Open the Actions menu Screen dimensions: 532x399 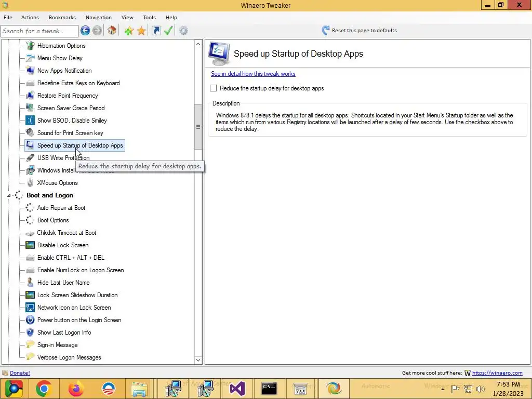tap(30, 17)
